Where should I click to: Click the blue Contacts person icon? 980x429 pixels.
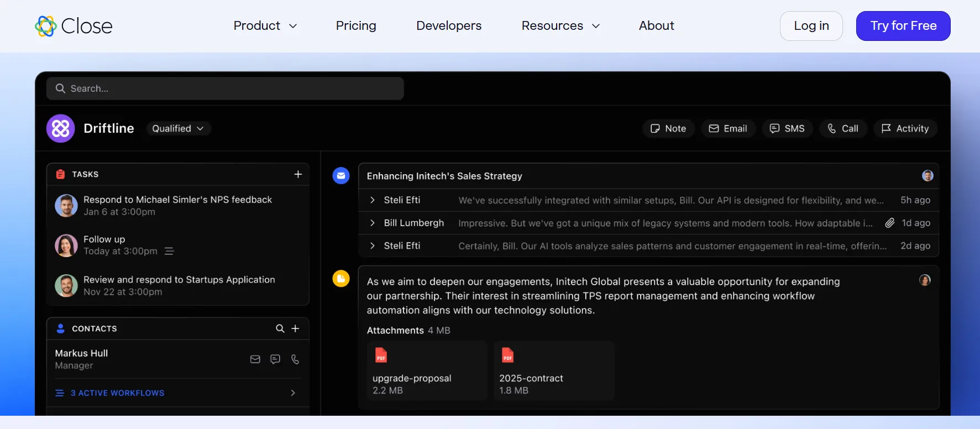61,328
